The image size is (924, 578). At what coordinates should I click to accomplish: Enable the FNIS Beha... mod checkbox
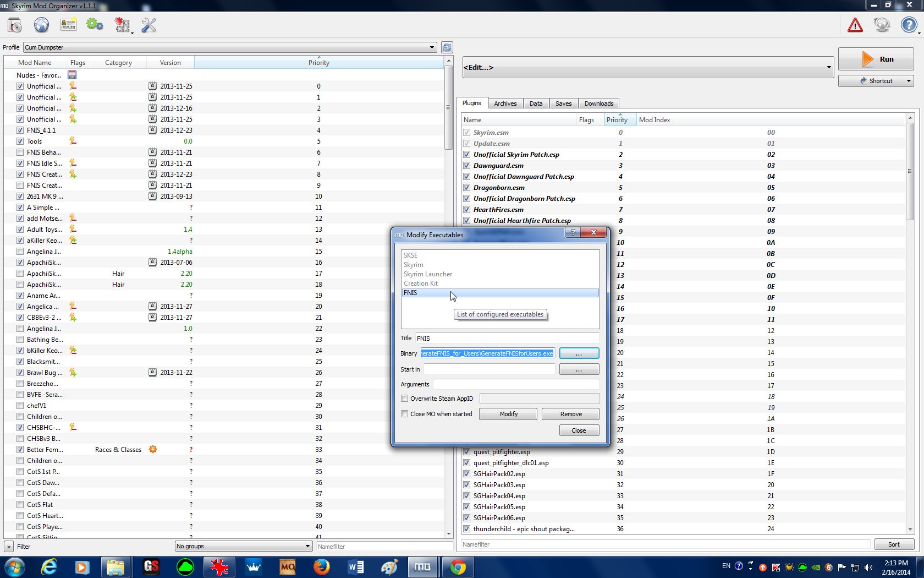[x=20, y=152]
